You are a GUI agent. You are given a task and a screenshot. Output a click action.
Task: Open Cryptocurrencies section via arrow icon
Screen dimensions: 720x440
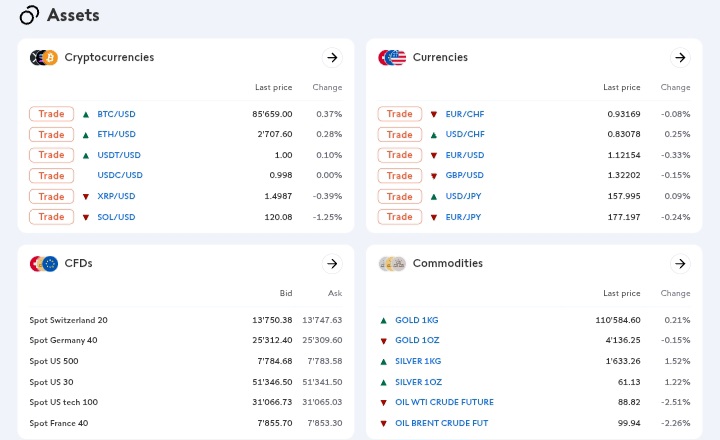(x=332, y=57)
